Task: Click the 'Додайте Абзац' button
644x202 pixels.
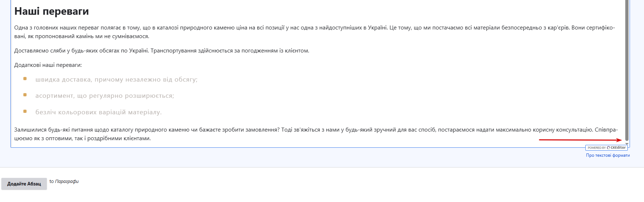Action: 24,184
